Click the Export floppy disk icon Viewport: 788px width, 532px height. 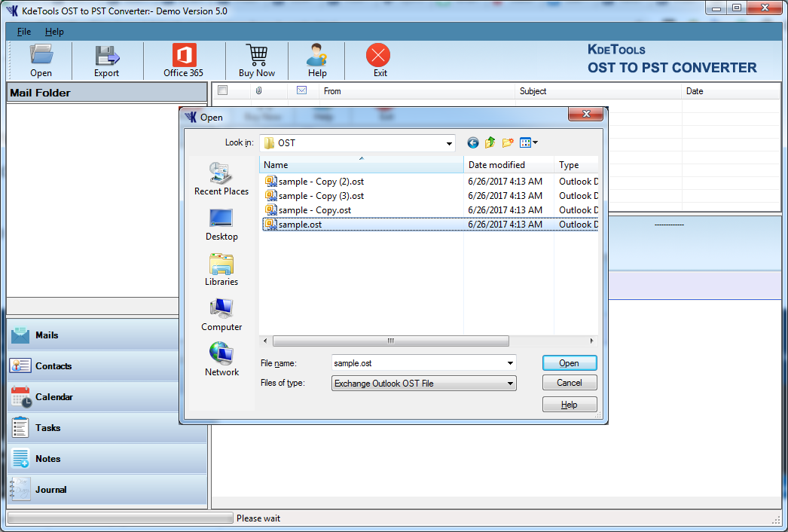pos(106,55)
